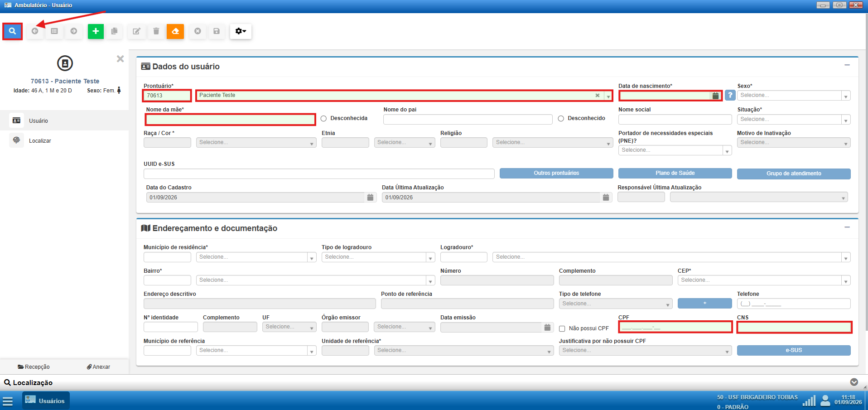Add a new user with green plus
This screenshot has width=868, height=410.
(96, 31)
